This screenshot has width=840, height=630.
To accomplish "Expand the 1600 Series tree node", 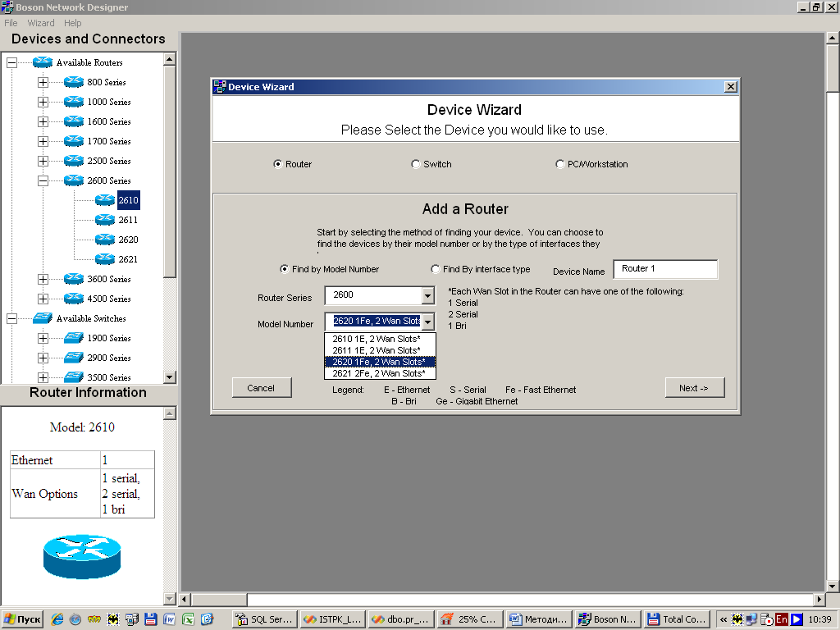I will (x=43, y=121).
